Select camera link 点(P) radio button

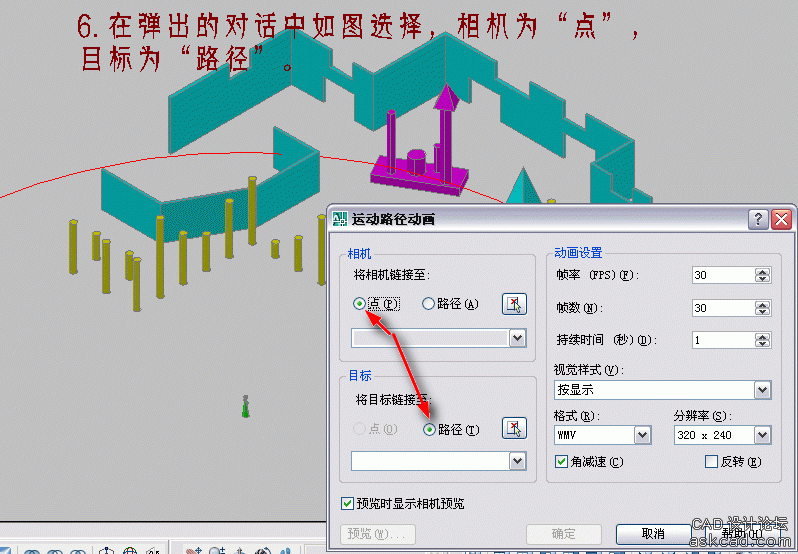(x=359, y=304)
